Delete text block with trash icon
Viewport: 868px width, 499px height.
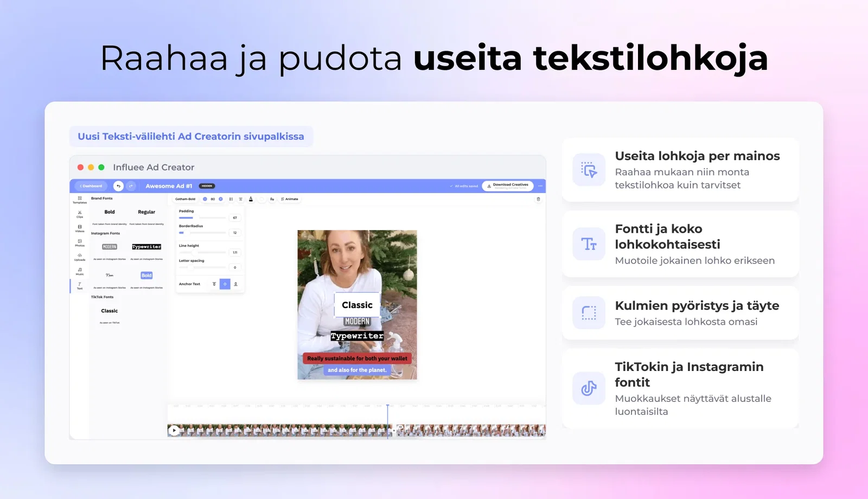(x=538, y=199)
